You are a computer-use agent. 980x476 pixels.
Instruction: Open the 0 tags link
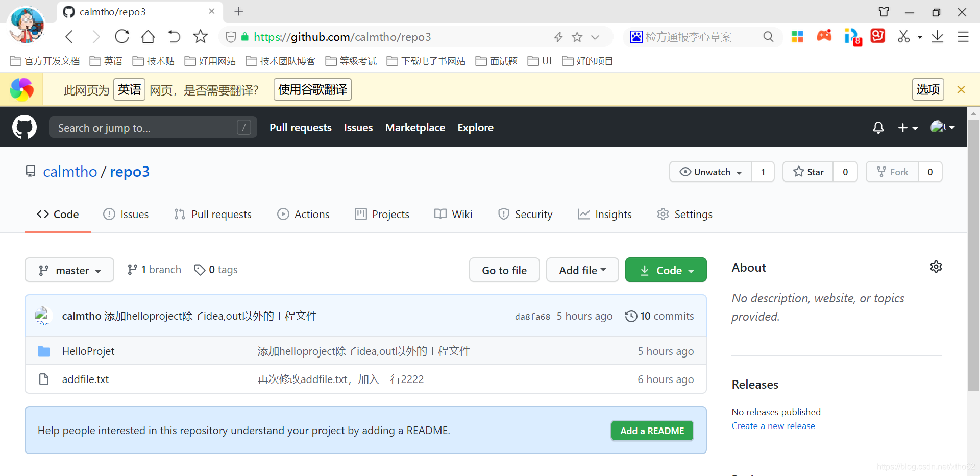click(x=216, y=270)
